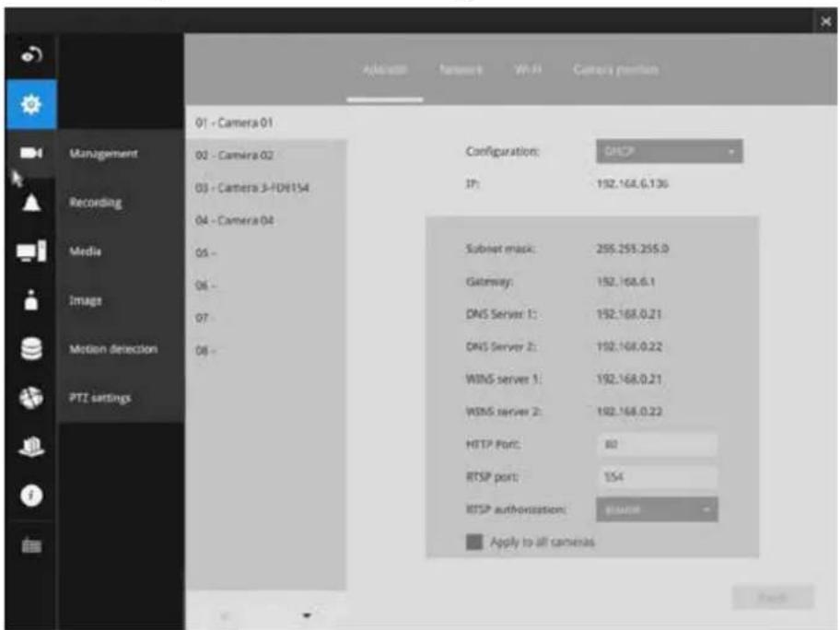Open the Configuration DHCP dropdown

(x=669, y=152)
